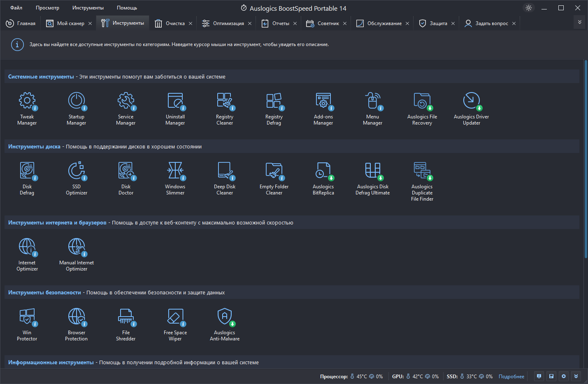The width and height of the screenshot is (588, 384).
Task: Click the Подробнее link
Action: (x=511, y=377)
